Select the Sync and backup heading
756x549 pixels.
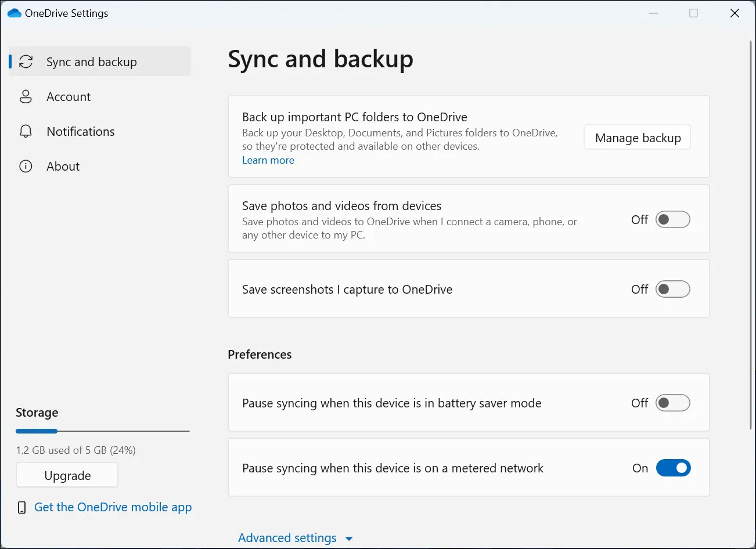[x=321, y=59]
